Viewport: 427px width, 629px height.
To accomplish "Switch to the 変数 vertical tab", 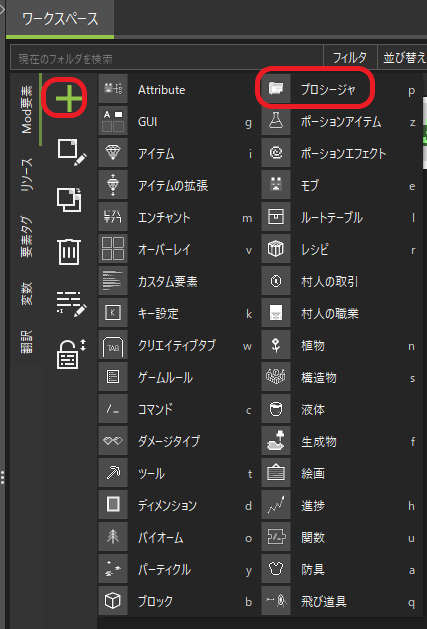I will (x=27, y=294).
